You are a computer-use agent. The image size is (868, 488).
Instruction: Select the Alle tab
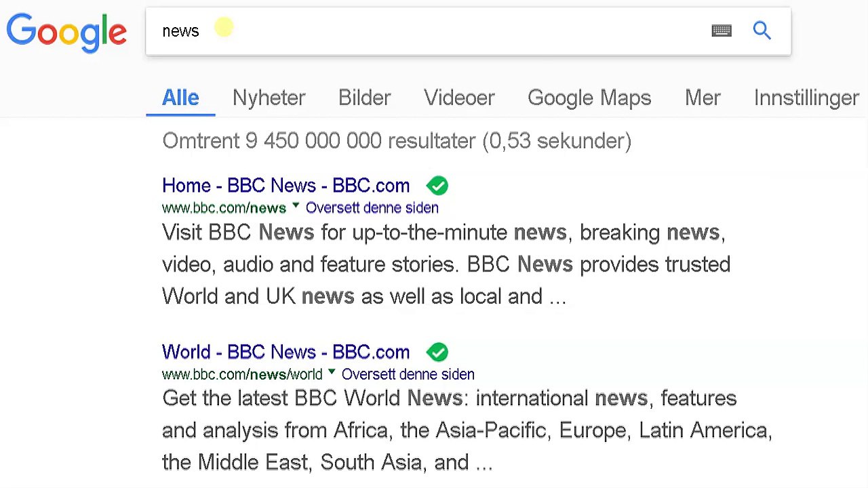[x=180, y=98]
